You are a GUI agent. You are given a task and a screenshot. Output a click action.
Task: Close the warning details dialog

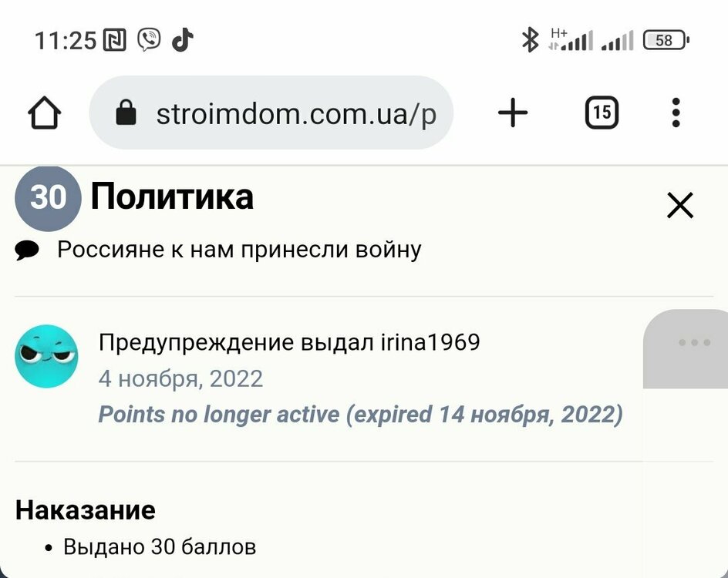(x=679, y=205)
